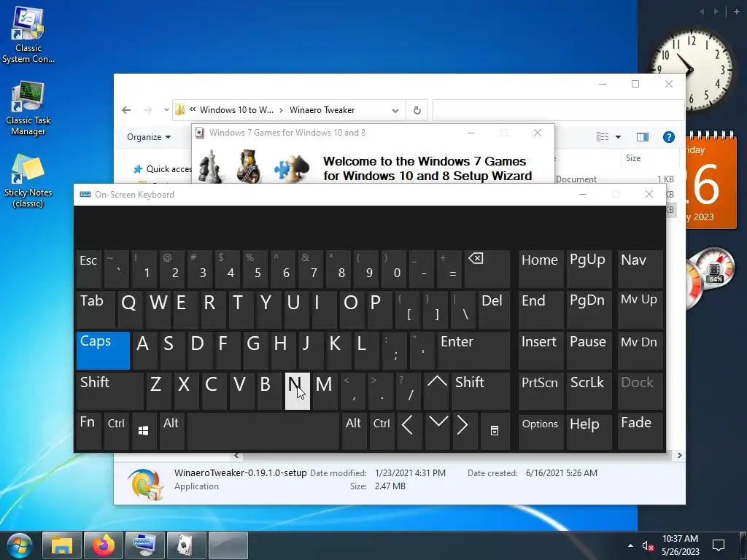Click the PrtScn key

coord(541,391)
